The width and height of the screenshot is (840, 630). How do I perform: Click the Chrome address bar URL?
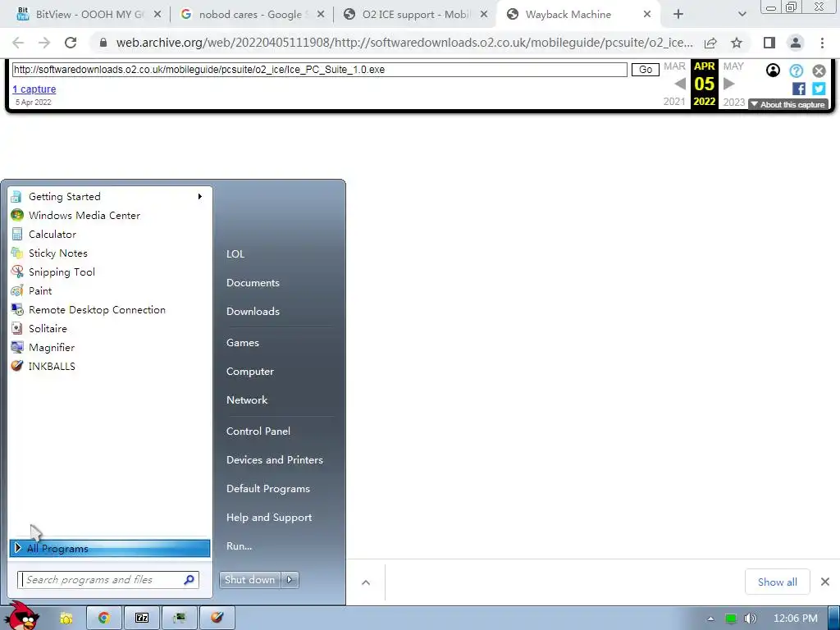[404, 43]
